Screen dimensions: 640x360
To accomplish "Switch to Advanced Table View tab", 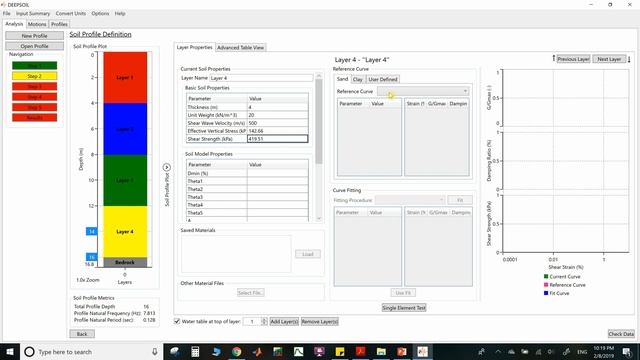I will 240,47.
